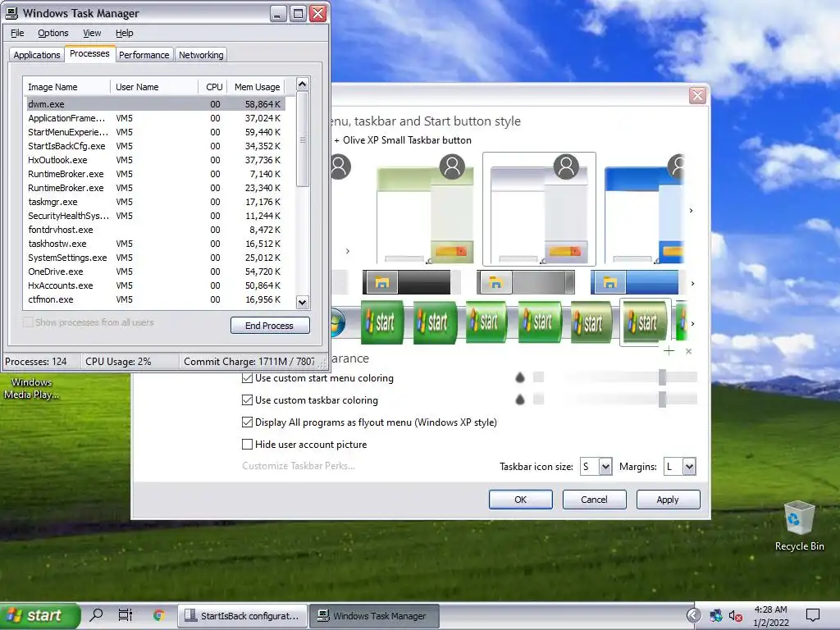Click Apply in StartIsBack configuration
This screenshot has width=840, height=630.
(x=668, y=500)
